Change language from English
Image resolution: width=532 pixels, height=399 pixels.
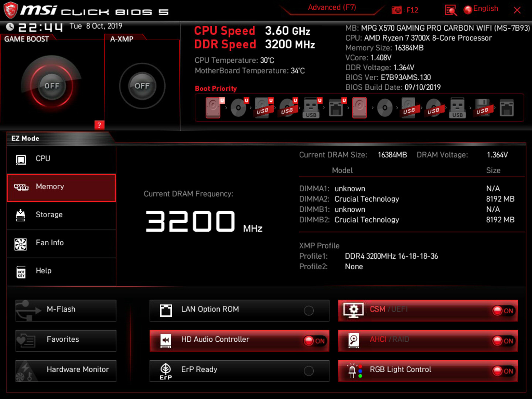pyautogui.click(x=481, y=9)
